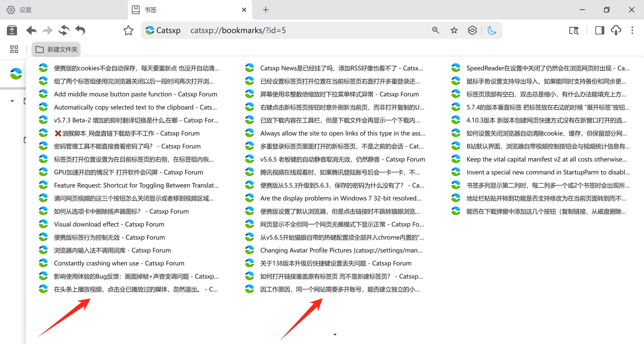Click favicon beside 影响使用体验的Bug反馈
644x344 pixels.
pos(43,276)
